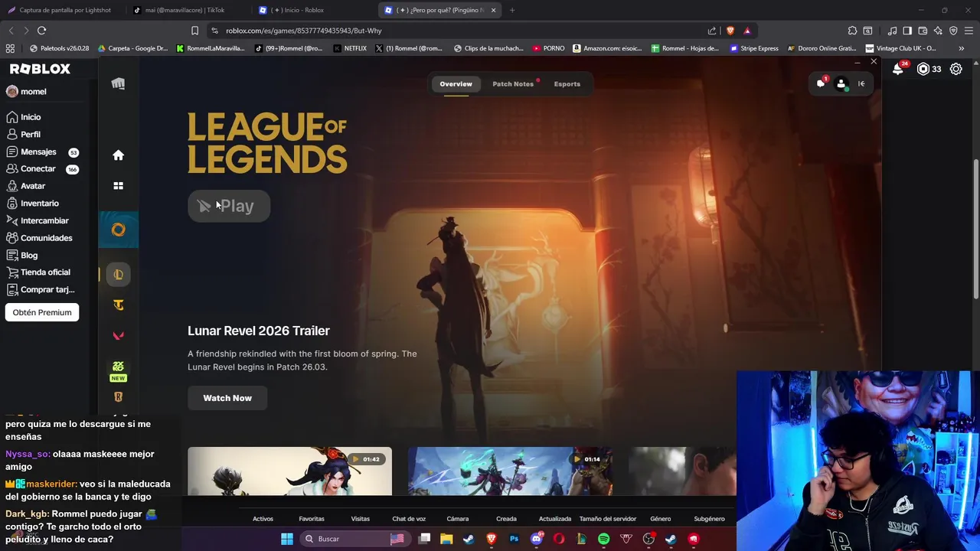Click the browser address bar URL

click(x=303, y=31)
